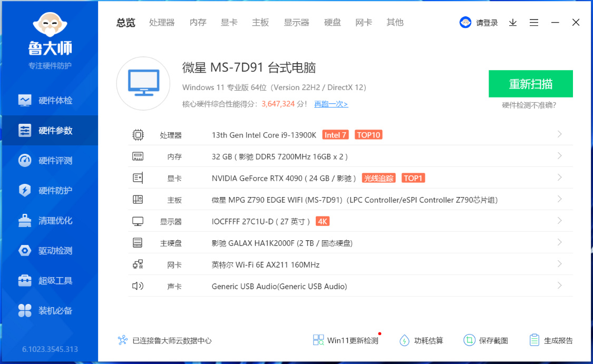Click the memory module icon
The image size is (593, 364).
[x=138, y=156]
